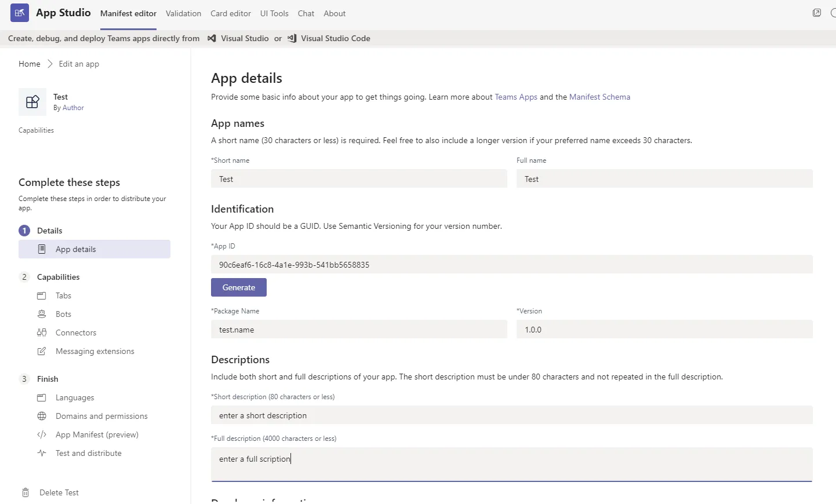Open Visual Studio Code link

pos(335,39)
